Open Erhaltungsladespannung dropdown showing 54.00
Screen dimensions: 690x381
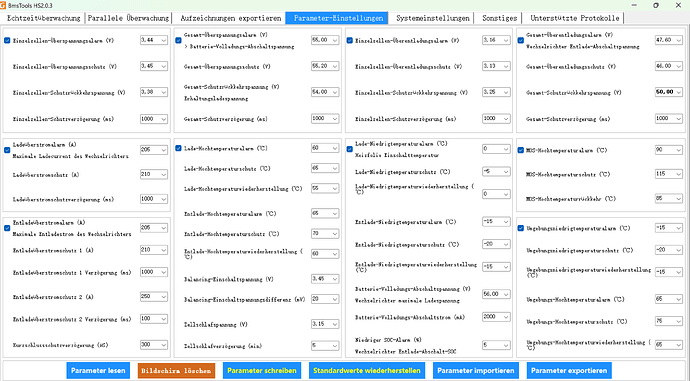pos(325,92)
